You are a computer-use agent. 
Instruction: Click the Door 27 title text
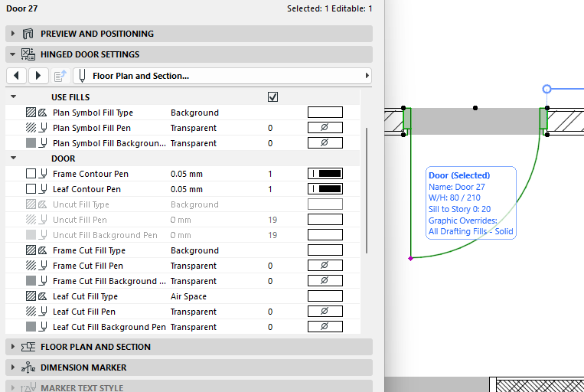click(x=21, y=8)
